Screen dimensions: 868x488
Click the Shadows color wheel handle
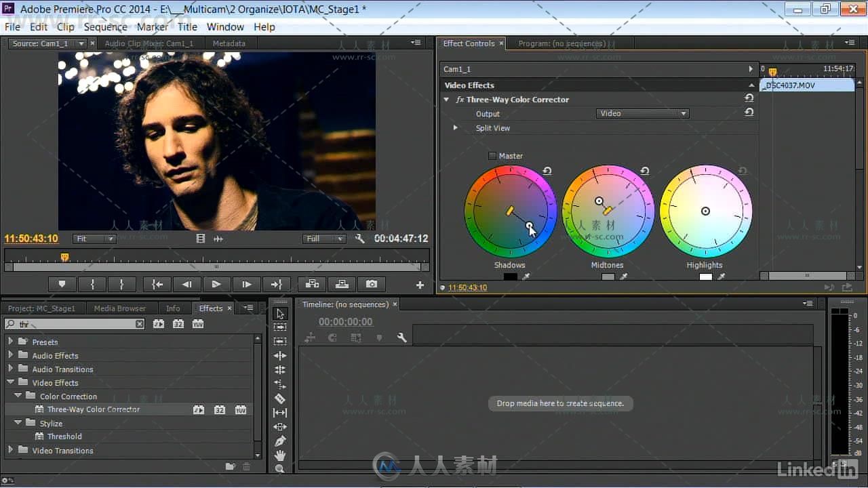click(530, 226)
